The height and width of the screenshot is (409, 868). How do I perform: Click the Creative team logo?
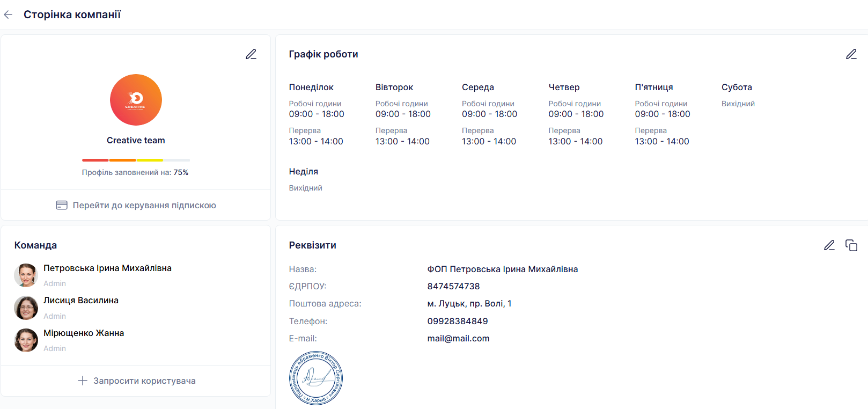136,100
